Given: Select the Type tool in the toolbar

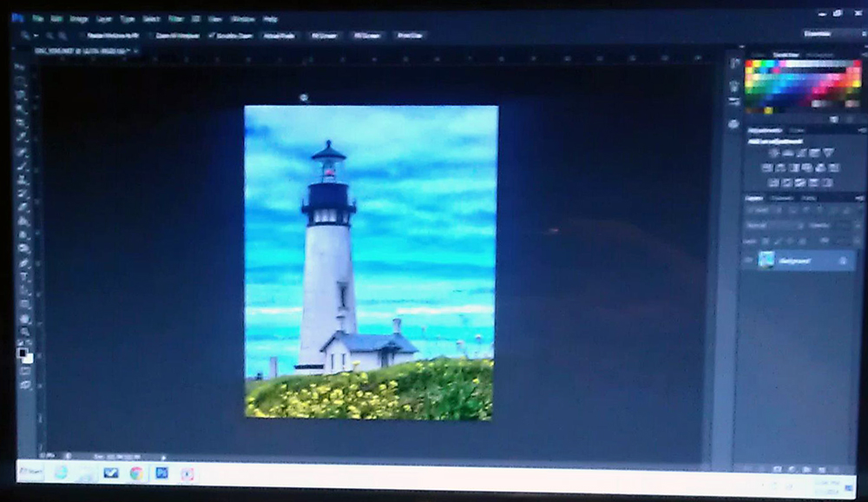Looking at the screenshot, I should click(23, 277).
